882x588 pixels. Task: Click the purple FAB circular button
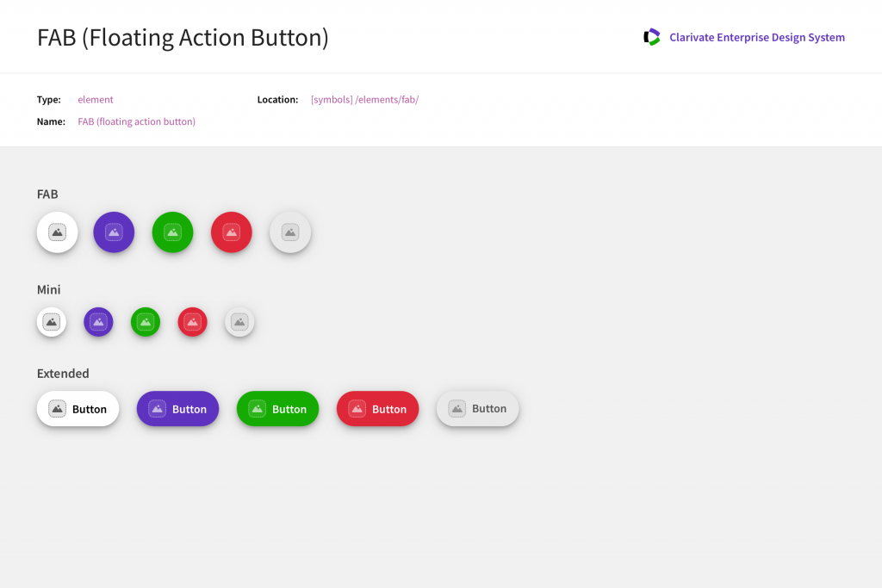pos(114,232)
